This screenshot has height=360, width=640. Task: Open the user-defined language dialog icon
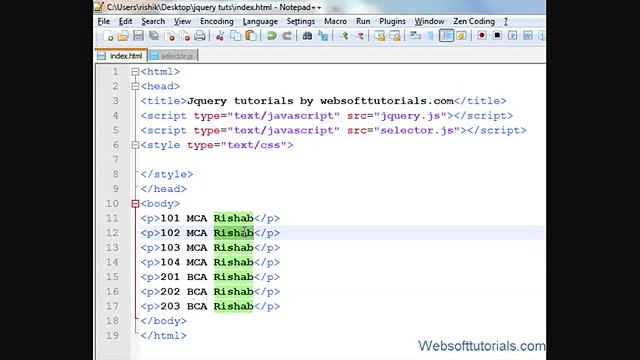click(x=462, y=36)
